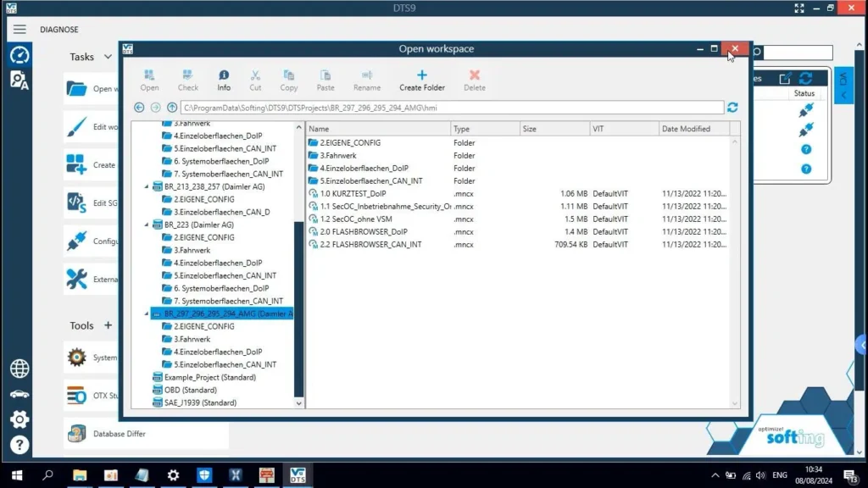Select Example_Project (Standard) in the tree
The image size is (868, 488).
click(209, 377)
